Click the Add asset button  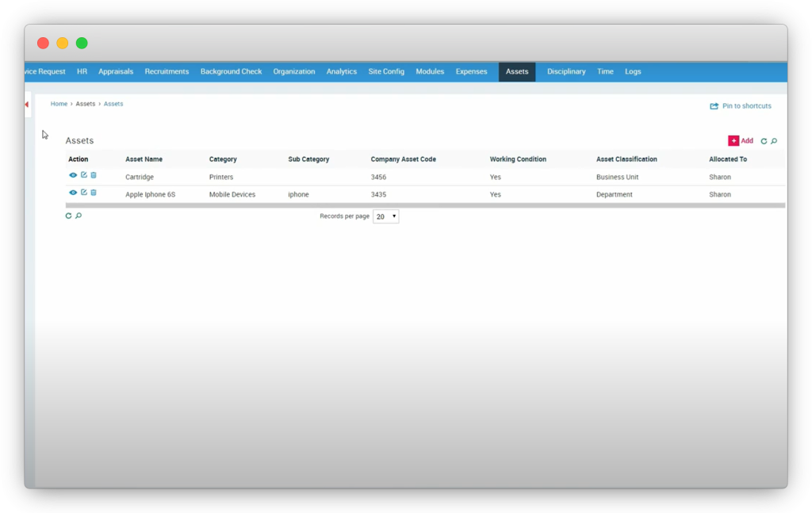pyautogui.click(x=741, y=140)
